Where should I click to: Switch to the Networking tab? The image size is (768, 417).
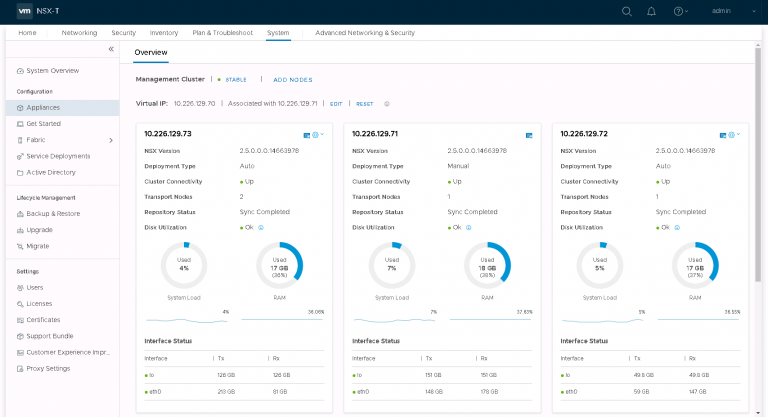[x=79, y=33]
